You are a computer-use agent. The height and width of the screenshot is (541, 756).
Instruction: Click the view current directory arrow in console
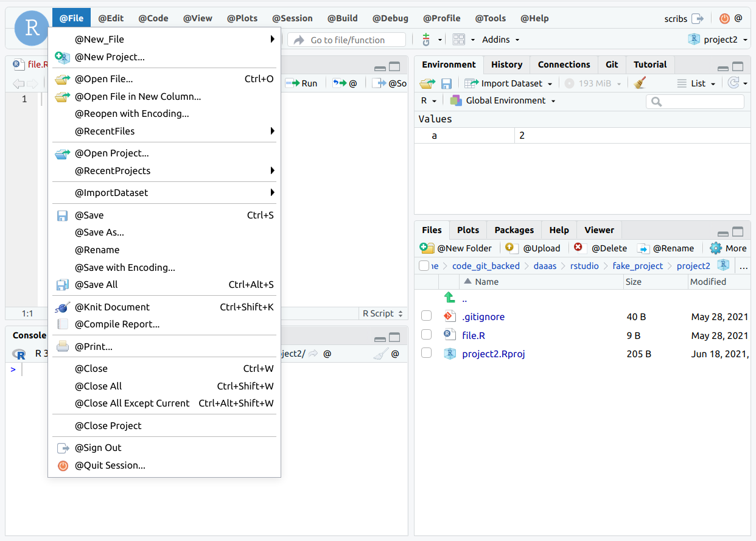[313, 354]
